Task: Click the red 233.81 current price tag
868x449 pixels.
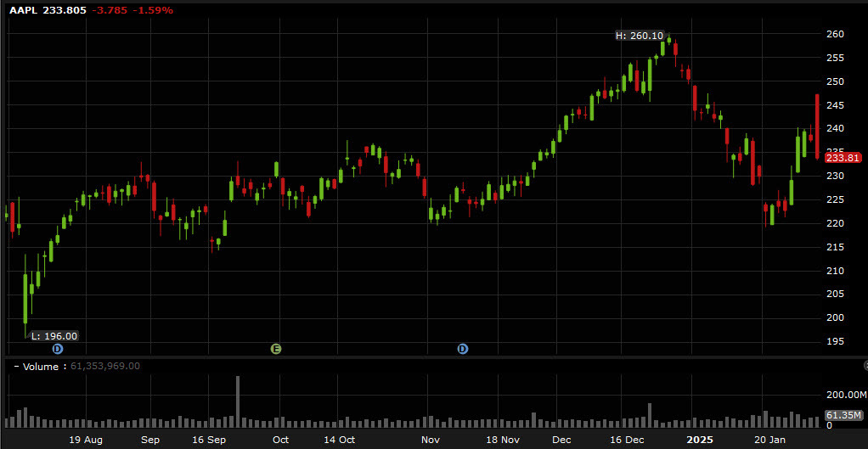Action: [x=843, y=158]
